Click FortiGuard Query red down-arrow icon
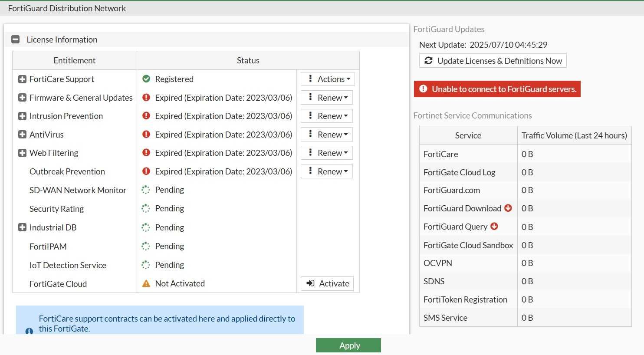Viewport: 644px width, 355px height. tap(494, 227)
